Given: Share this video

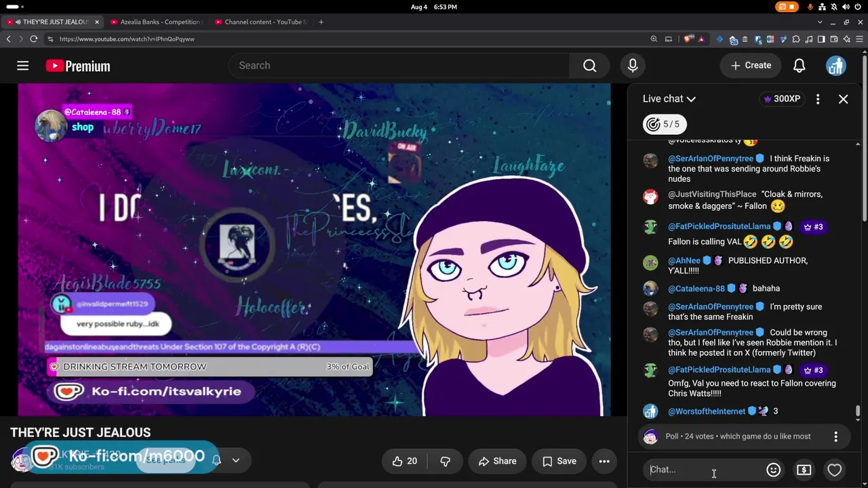Looking at the screenshot, I should coord(497,461).
